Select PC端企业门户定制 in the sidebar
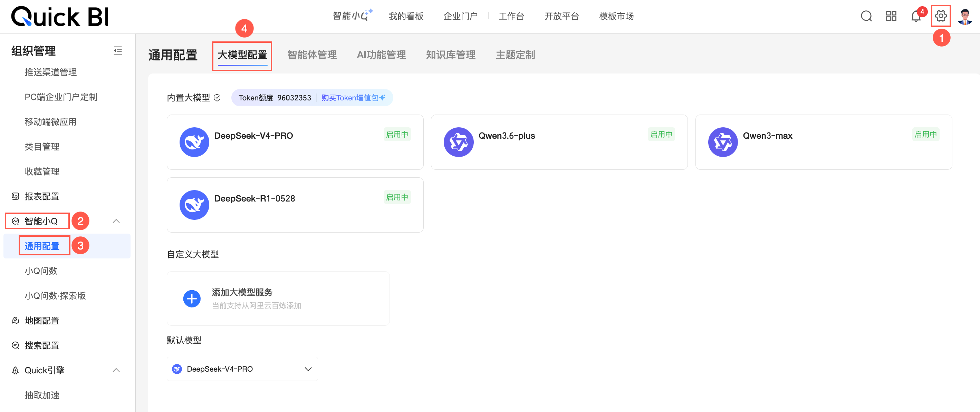The width and height of the screenshot is (980, 412). tap(61, 97)
